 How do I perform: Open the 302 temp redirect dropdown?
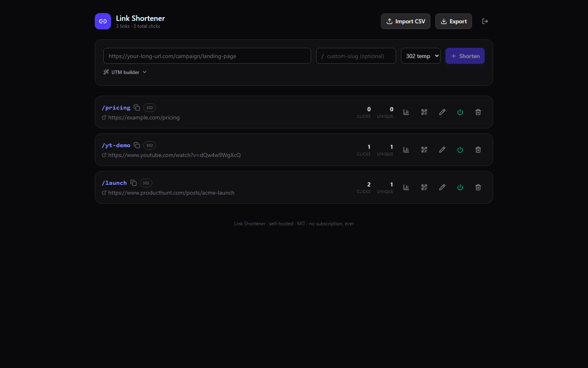(x=421, y=56)
